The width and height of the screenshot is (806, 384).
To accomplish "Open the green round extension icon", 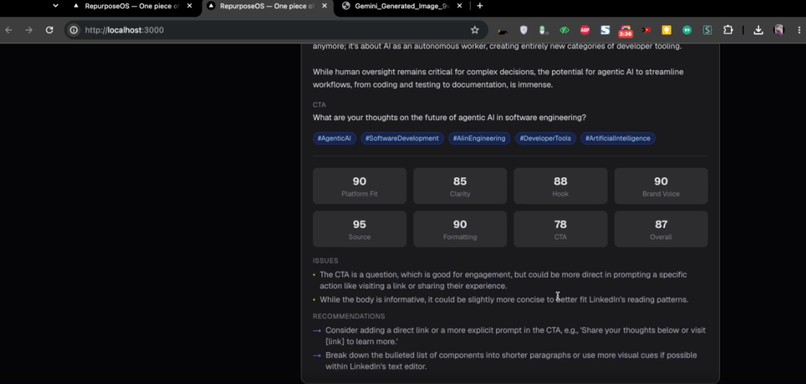I will point(687,30).
